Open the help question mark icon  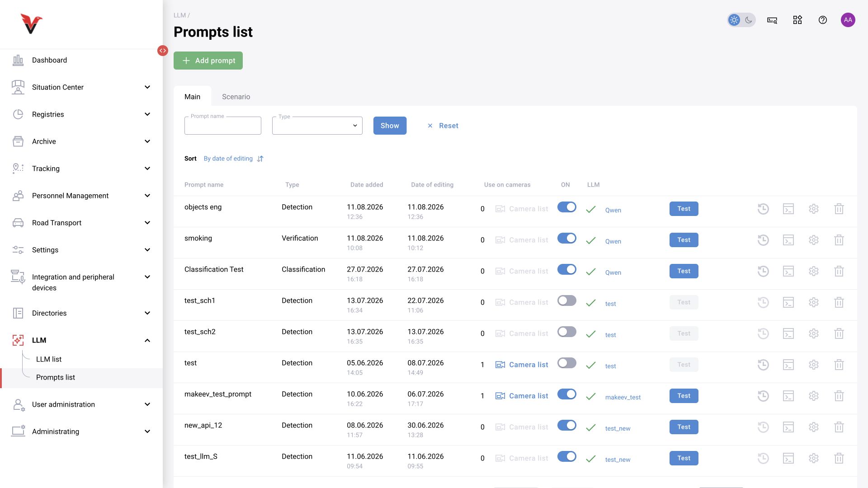(823, 20)
